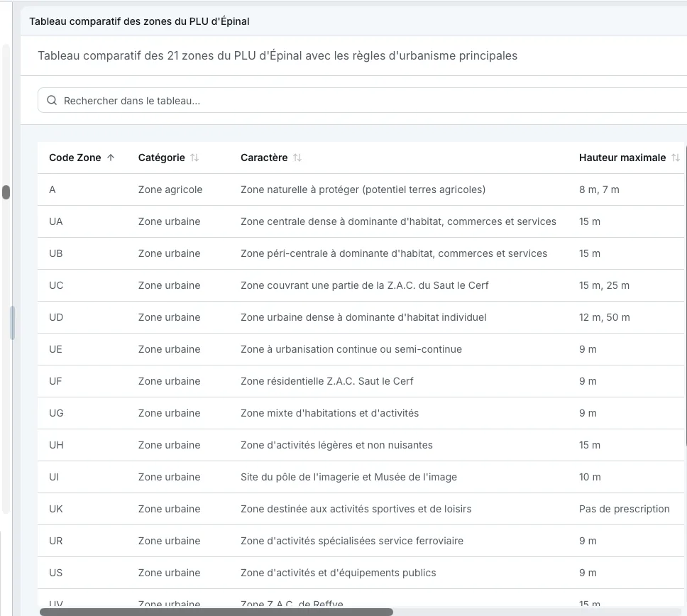Select code cell 'A'
This screenshot has width=687, height=616.
(x=53, y=189)
